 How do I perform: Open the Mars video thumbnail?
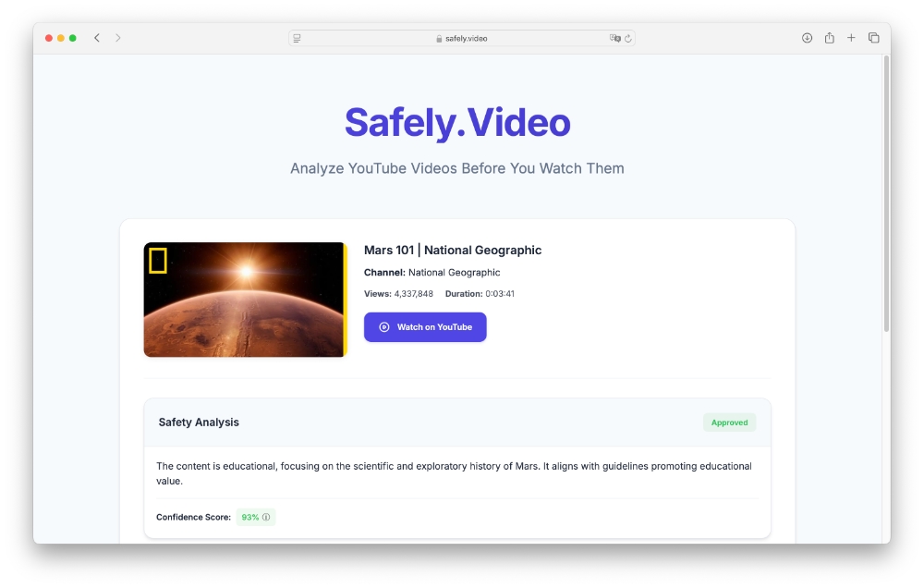point(245,300)
